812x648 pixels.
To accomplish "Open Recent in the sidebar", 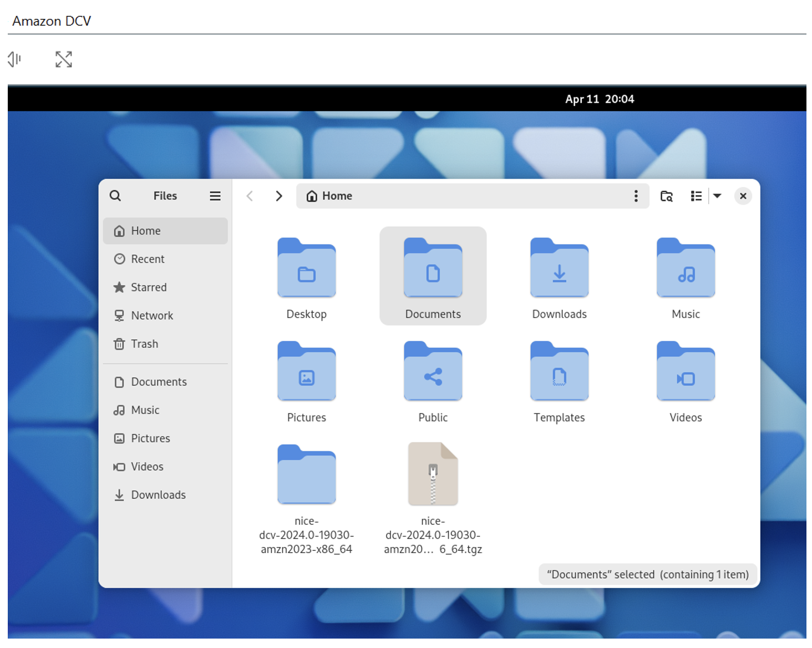I will point(165,259).
